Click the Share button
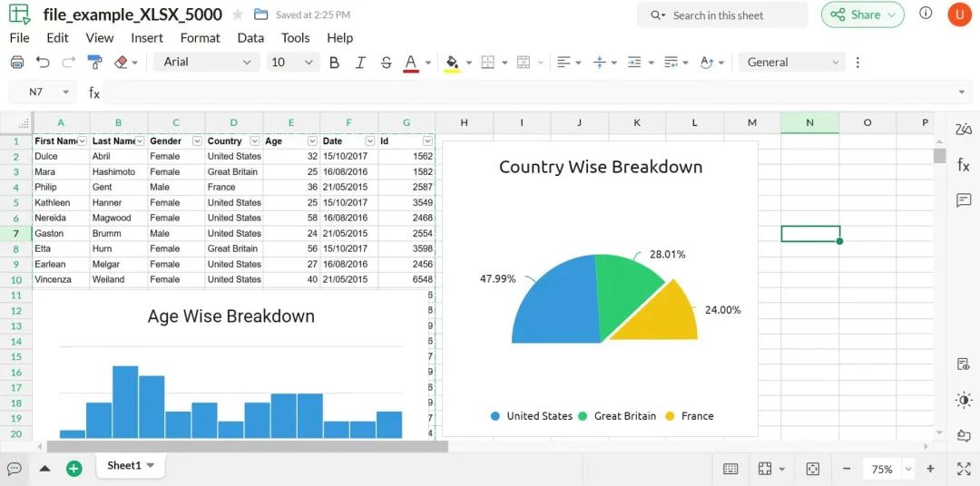Viewport: 980px width, 486px height. tap(863, 15)
